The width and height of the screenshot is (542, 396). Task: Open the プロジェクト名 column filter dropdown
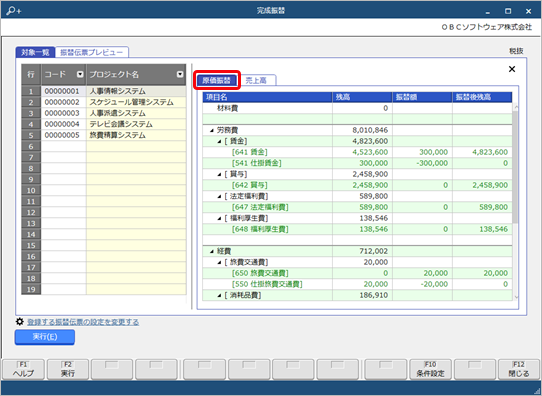[180, 74]
